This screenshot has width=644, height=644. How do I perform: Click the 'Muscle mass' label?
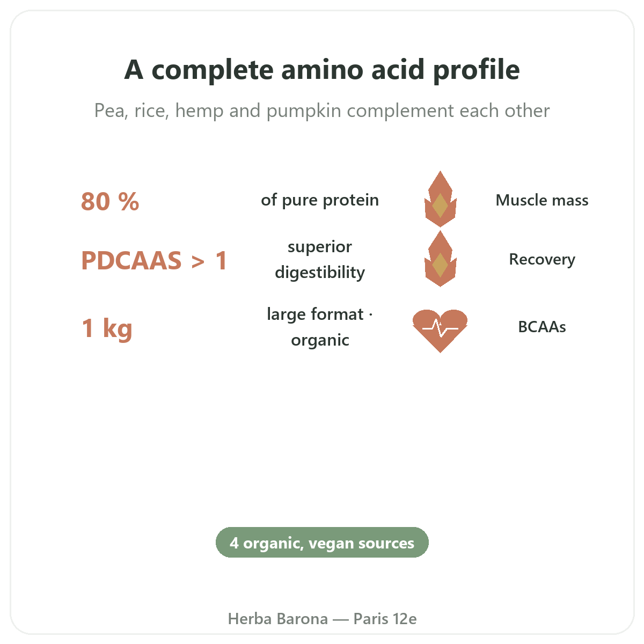(x=542, y=200)
